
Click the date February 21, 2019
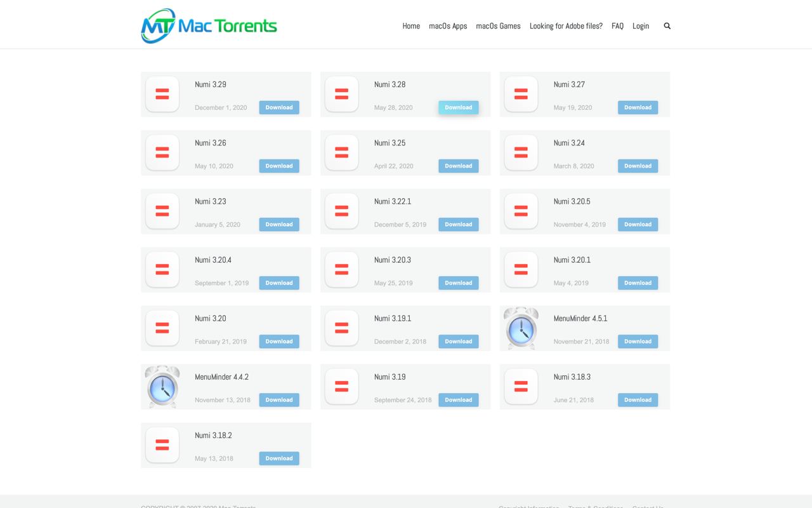click(221, 341)
